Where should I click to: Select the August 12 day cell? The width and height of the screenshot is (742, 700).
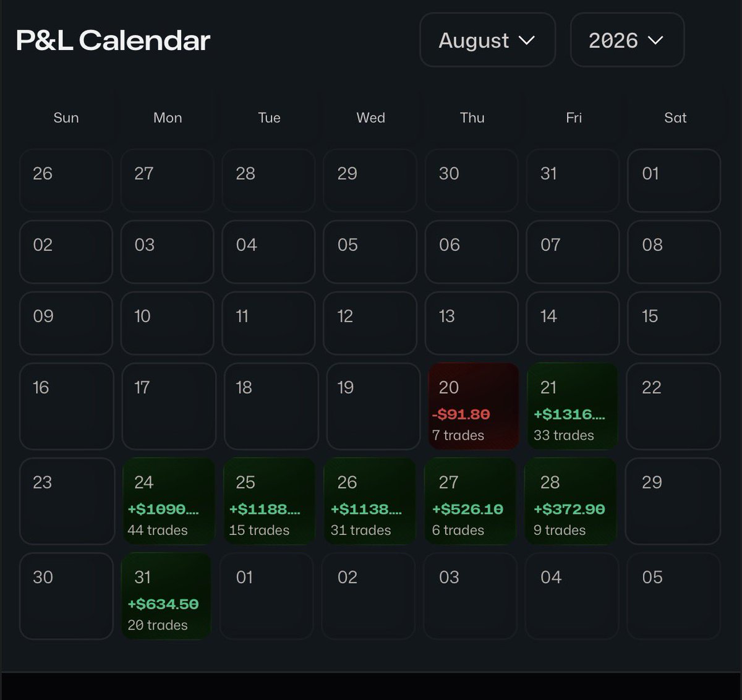pos(370,323)
